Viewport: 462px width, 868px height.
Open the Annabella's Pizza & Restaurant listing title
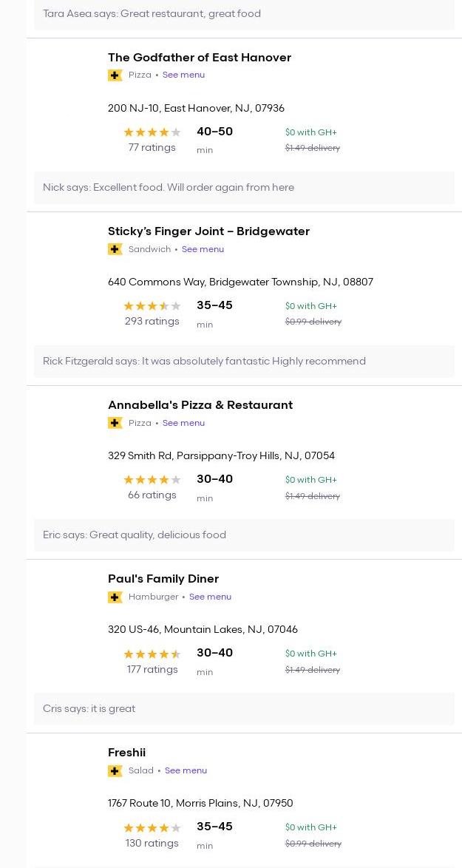(200, 405)
